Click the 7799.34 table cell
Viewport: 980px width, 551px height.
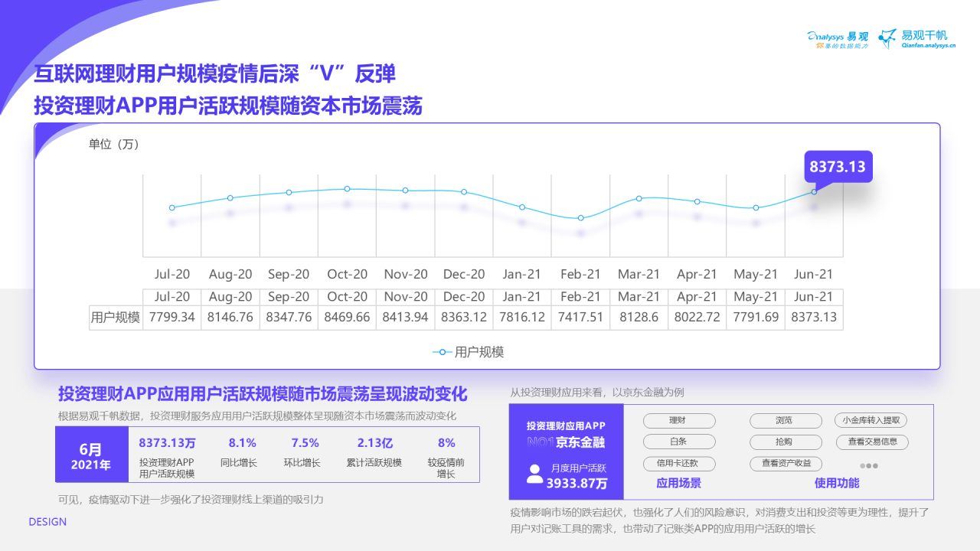click(172, 318)
